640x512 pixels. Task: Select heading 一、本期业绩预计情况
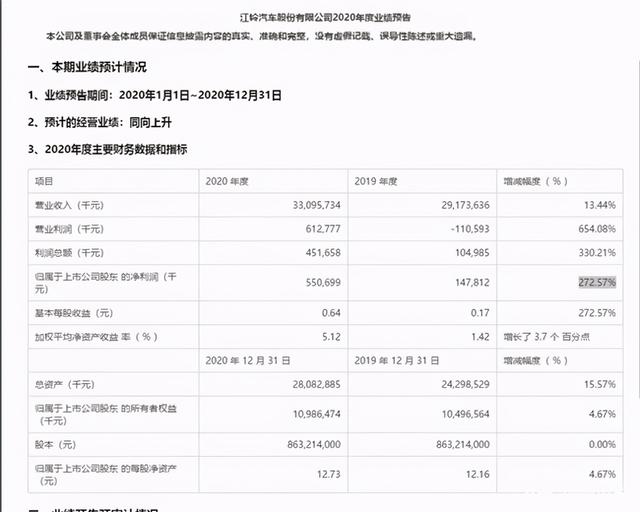(87, 67)
